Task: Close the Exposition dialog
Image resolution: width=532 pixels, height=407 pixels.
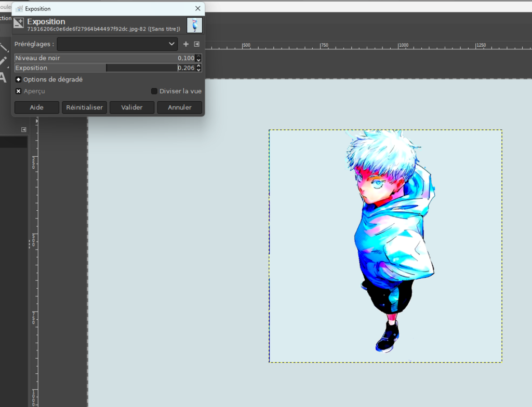Action: pyautogui.click(x=198, y=8)
